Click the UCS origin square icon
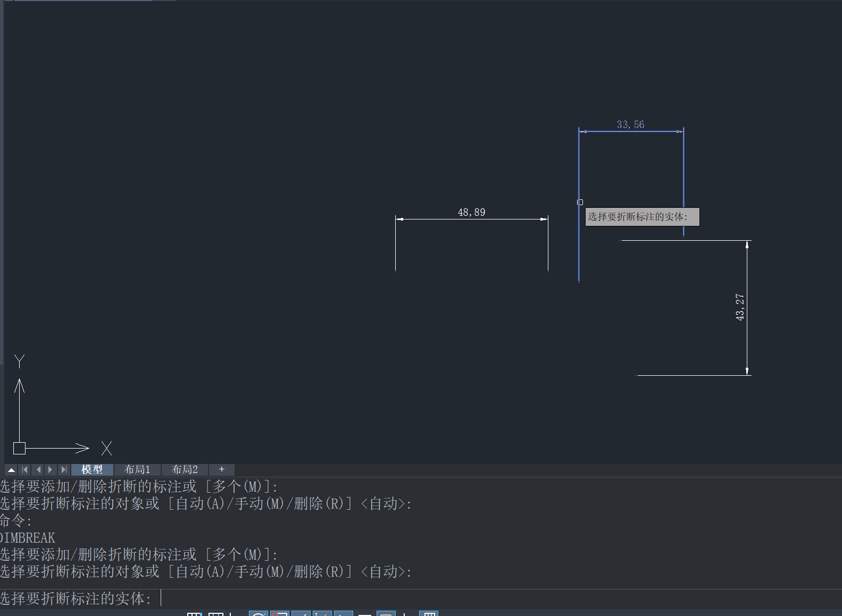842x616 pixels. click(x=19, y=448)
